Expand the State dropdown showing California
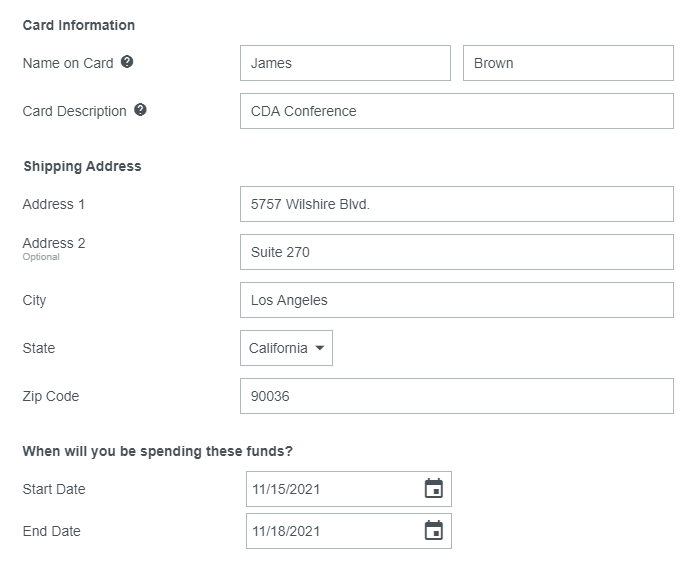Screen dimensions: 684x574 (x=286, y=348)
